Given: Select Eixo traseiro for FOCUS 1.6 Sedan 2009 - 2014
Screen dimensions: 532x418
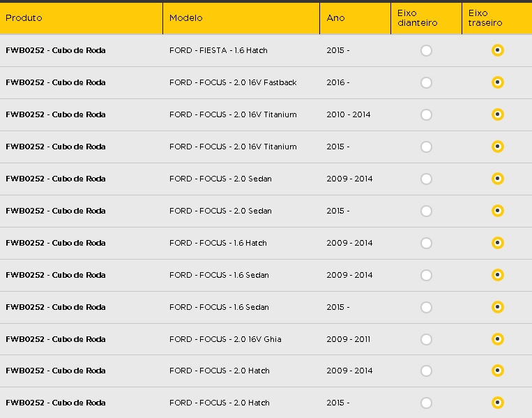Looking at the screenshot, I should 497,275.
